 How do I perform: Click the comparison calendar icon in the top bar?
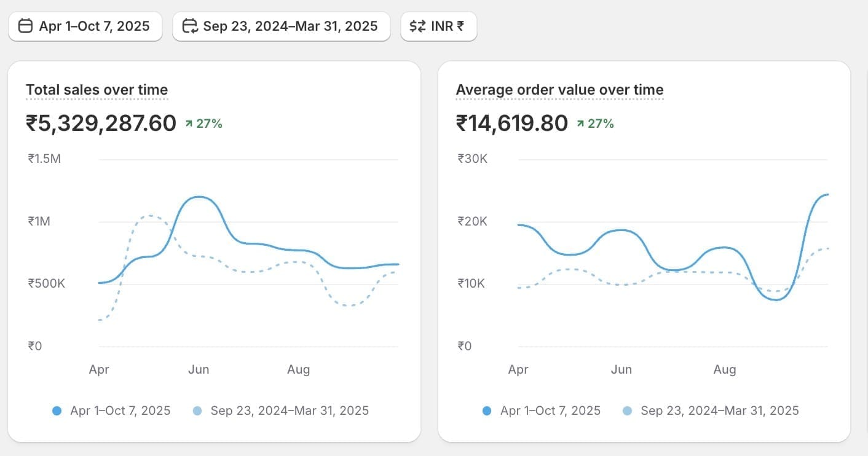coord(191,26)
